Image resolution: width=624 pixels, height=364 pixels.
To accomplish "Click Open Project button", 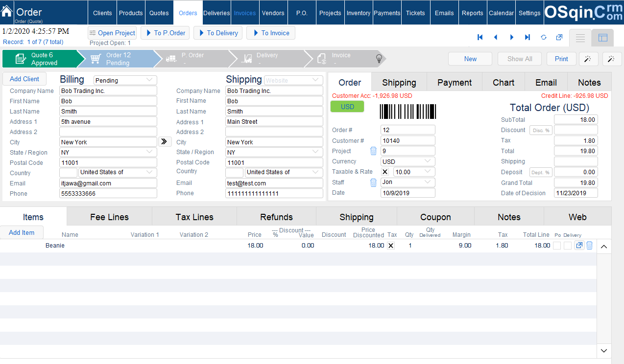I will [x=112, y=33].
